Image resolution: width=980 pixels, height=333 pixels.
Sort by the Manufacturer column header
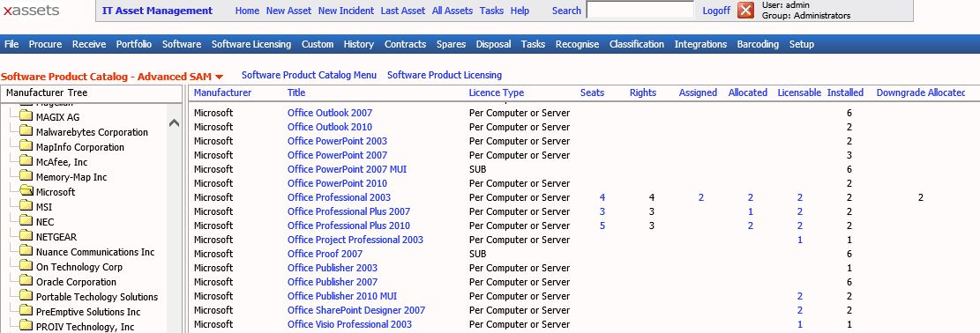coord(222,92)
